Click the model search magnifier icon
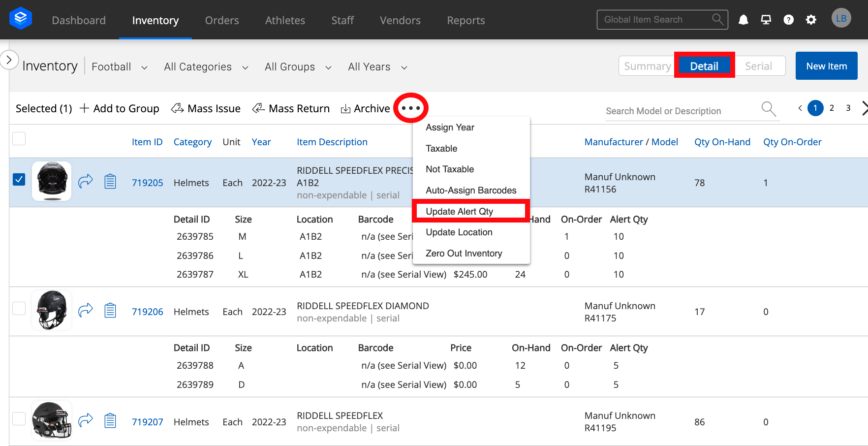 point(769,109)
